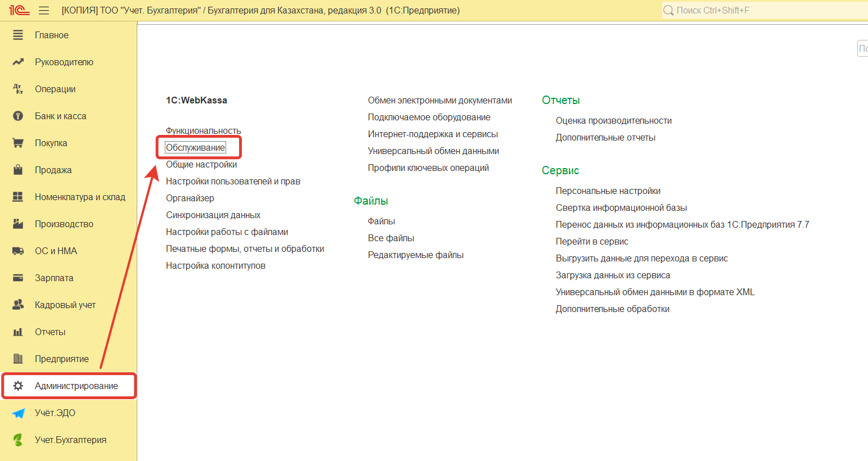The height and width of the screenshot is (461, 868).
Task: Click the Банк и касса coin icon
Action: coord(18,116)
